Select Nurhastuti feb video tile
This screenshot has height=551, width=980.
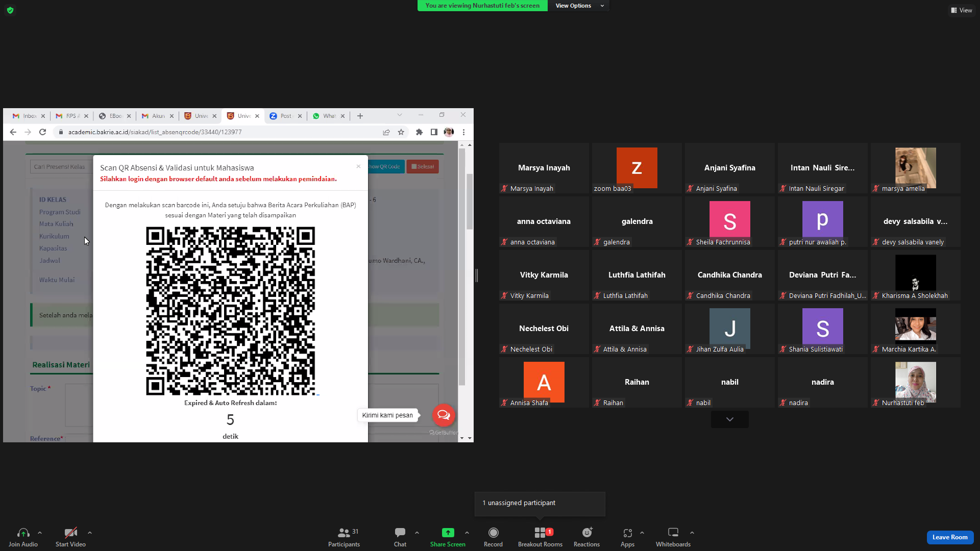pos(915,382)
